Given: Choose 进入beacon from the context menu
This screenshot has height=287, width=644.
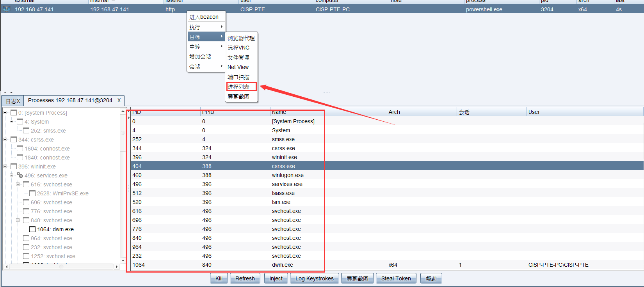Looking at the screenshot, I should tap(206, 17).
